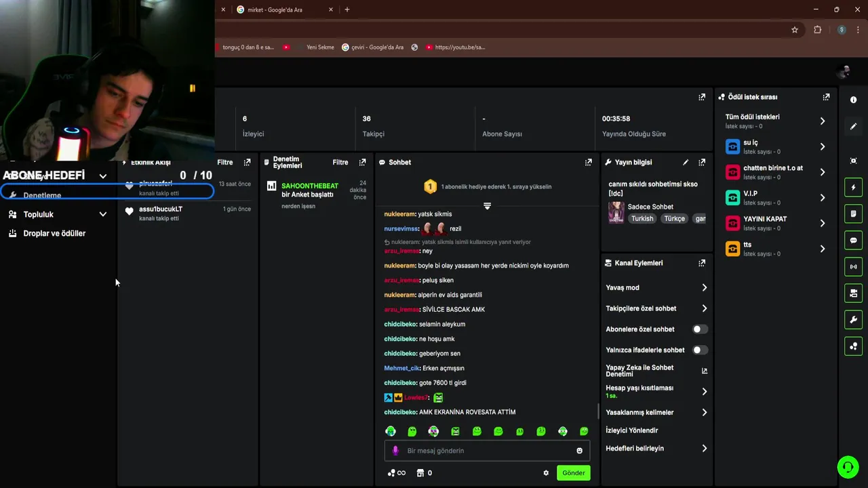The width and height of the screenshot is (868, 488).
Task: Click the shop icon below chat input
Action: click(x=420, y=473)
